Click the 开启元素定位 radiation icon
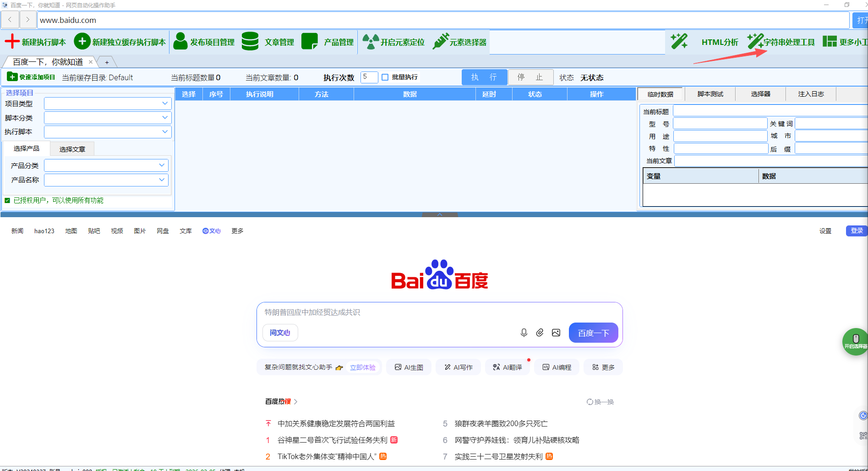This screenshot has height=471, width=868. 371,42
